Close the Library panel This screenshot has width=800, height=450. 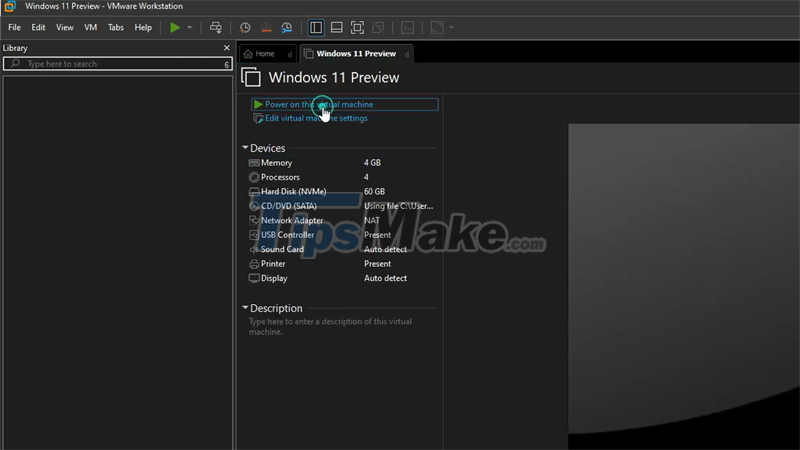pyautogui.click(x=227, y=47)
